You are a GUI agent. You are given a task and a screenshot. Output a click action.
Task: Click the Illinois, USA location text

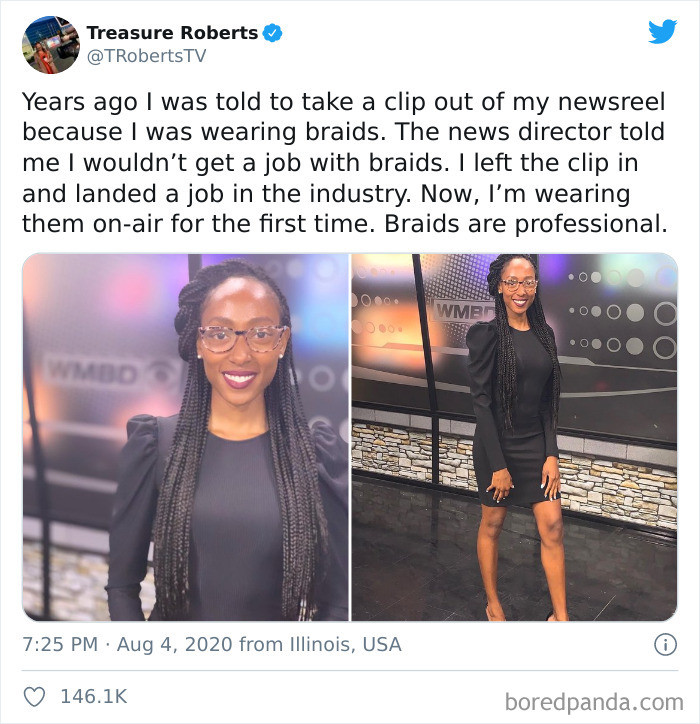pyautogui.click(x=345, y=645)
